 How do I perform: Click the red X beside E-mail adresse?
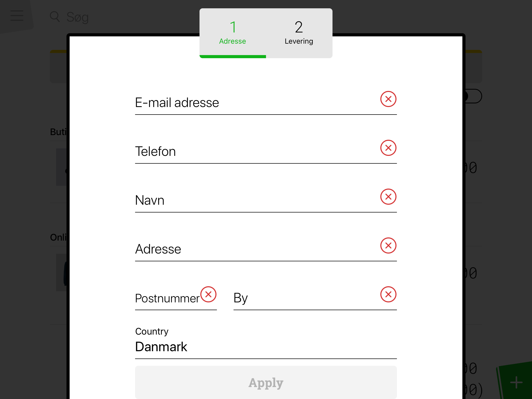coord(388,99)
